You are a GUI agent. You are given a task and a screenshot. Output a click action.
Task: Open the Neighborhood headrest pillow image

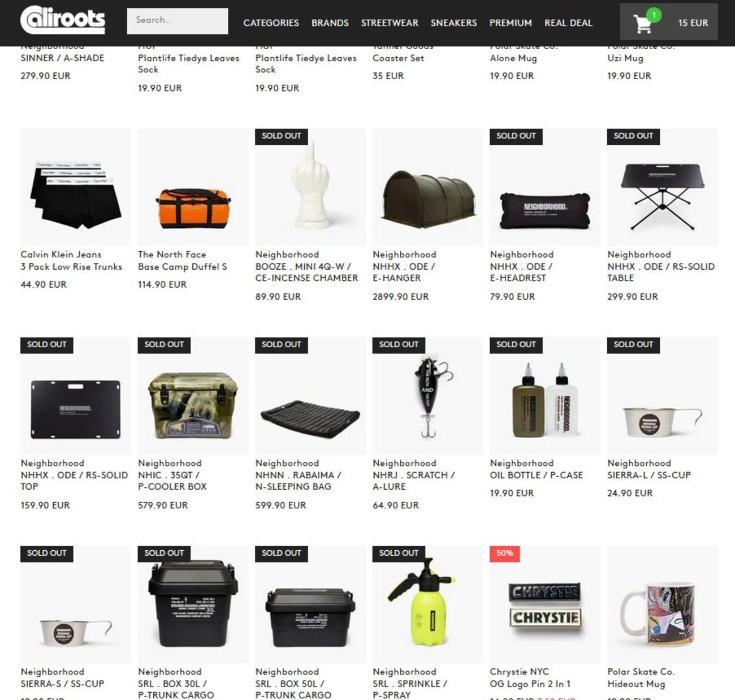(x=545, y=187)
